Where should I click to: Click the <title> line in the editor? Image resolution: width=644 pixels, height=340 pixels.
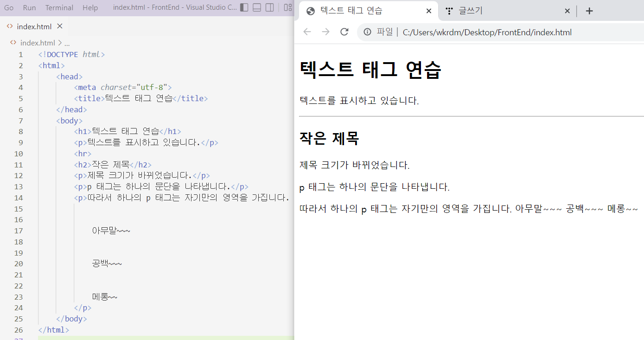(140, 98)
